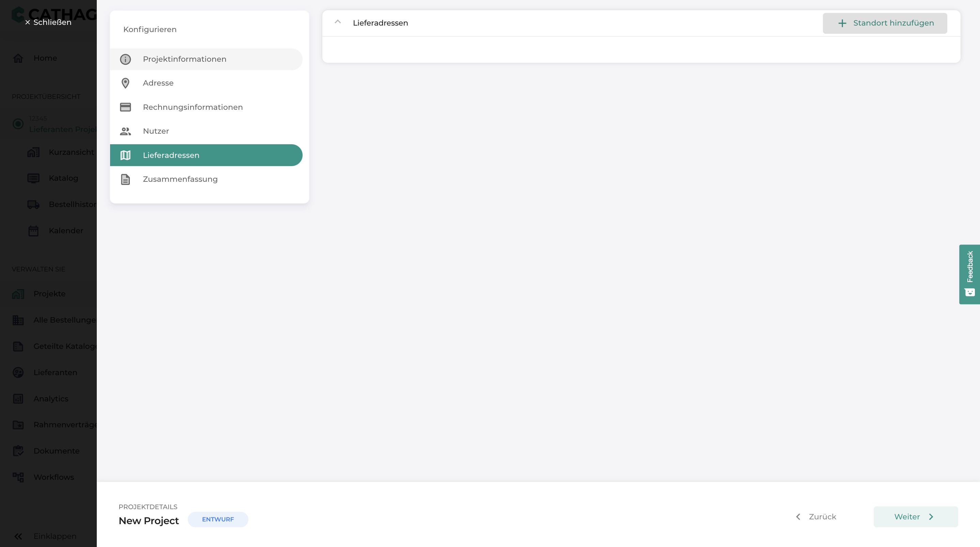
Task: Open the Feedback side tab
Action: [969, 274]
